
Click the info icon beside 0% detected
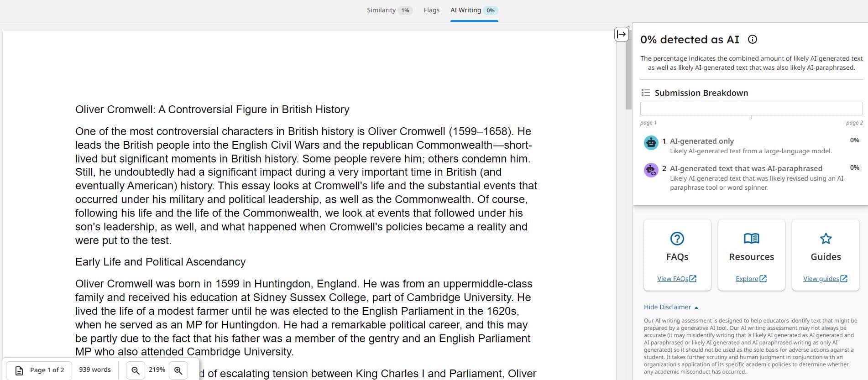[x=753, y=40]
